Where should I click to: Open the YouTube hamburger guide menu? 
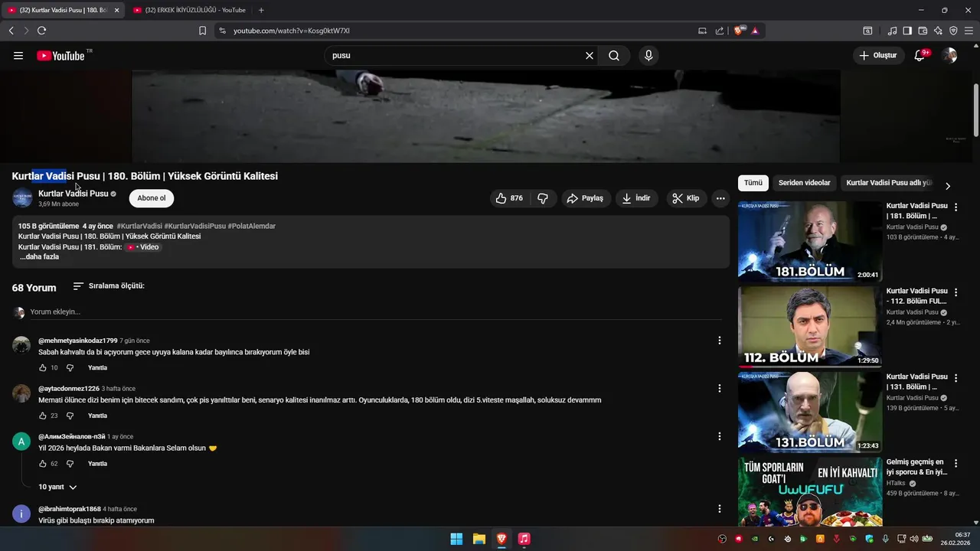(18, 56)
